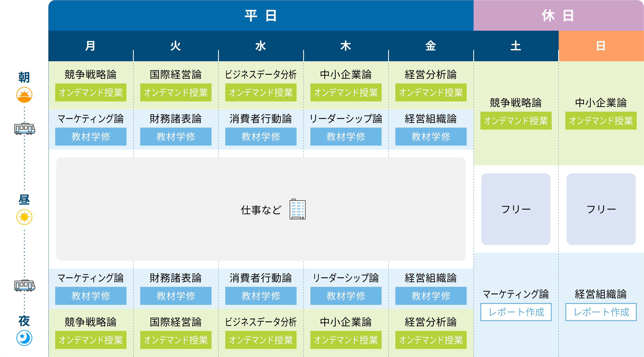Click Friday evening commute 経営組織論 title

point(431,278)
